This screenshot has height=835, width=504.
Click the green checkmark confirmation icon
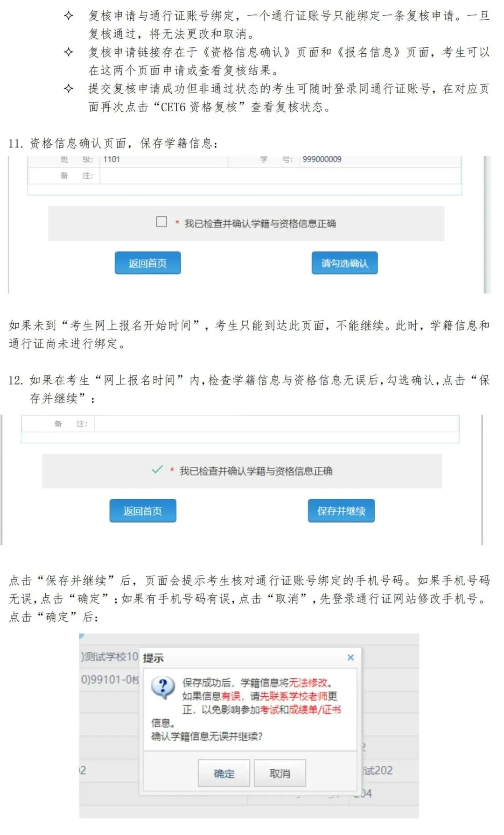click(157, 469)
